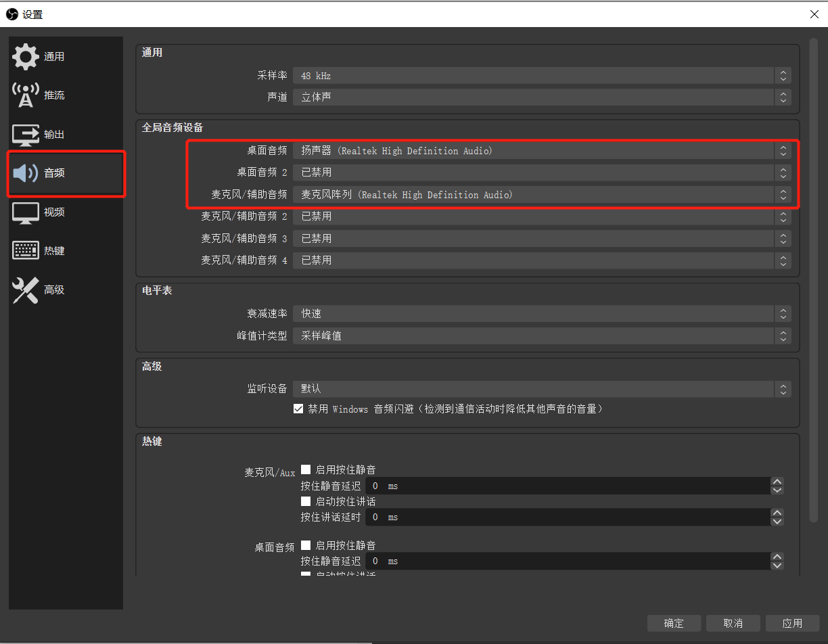This screenshot has height=644, width=828.
Task: Select the 高级 advanced tools icon
Action: (26, 290)
